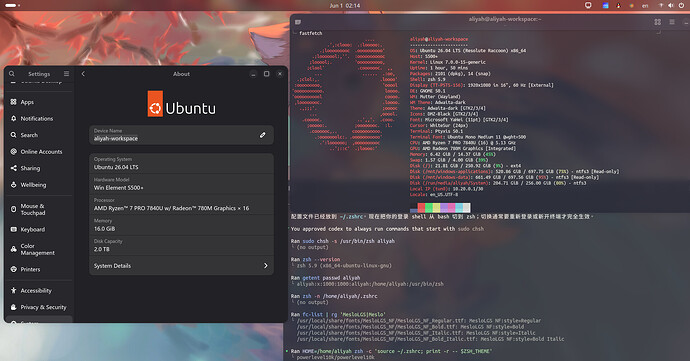The height and width of the screenshot is (361, 690).
Task: Click the Memory 16.0 GiB row
Action: point(181,225)
